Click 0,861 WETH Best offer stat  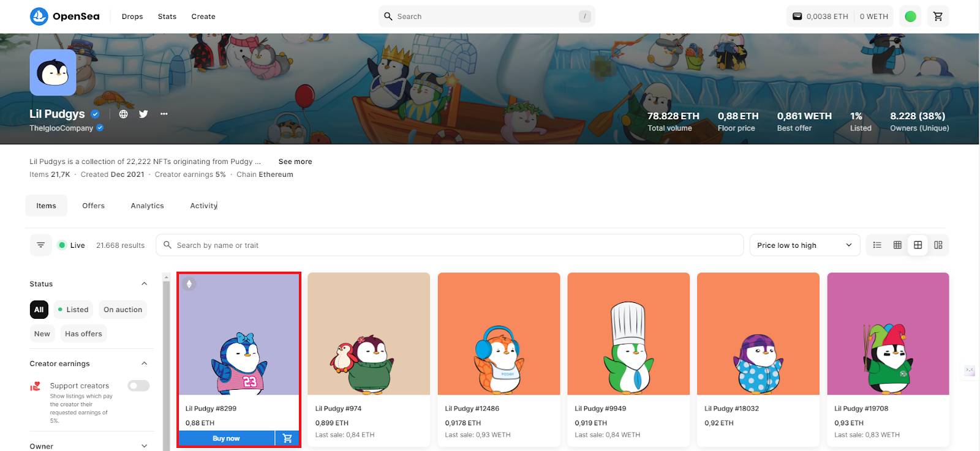(x=804, y=121)
